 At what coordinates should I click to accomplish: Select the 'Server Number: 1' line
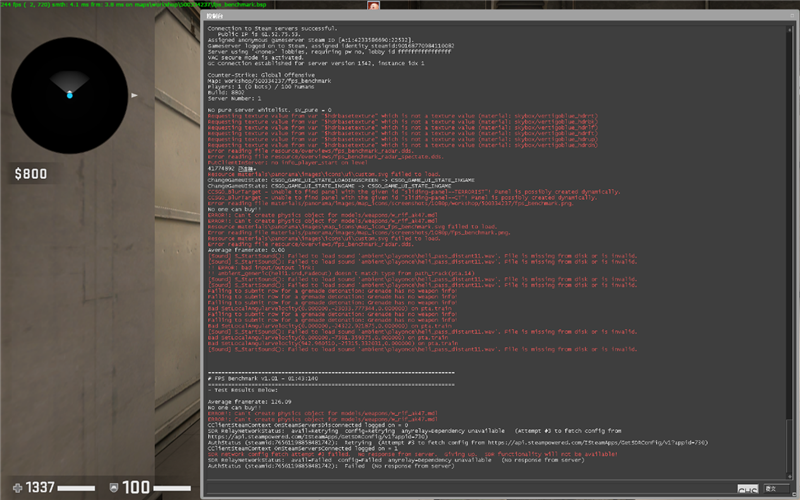coord(234,98)
